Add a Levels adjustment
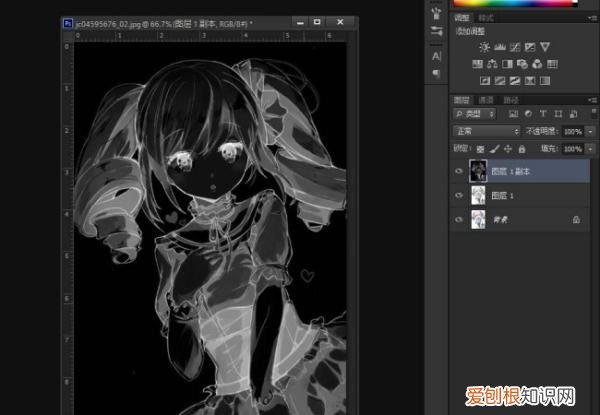 [x=500, y=47]
